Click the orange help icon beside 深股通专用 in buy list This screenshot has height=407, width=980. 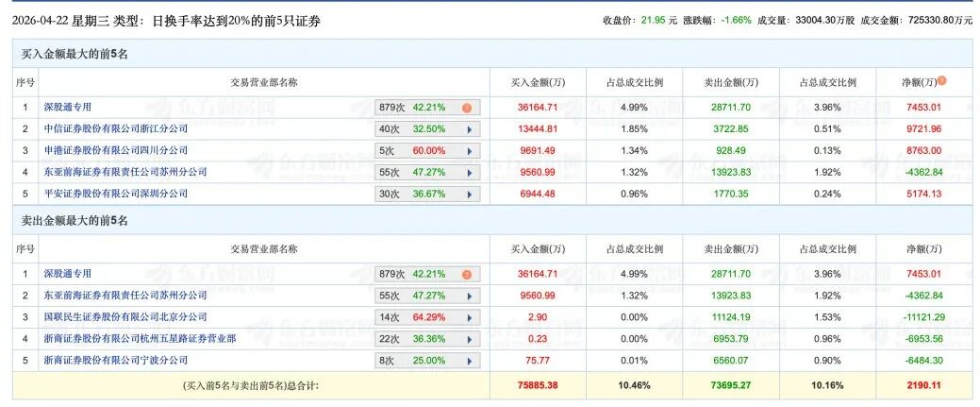point(466,108)
